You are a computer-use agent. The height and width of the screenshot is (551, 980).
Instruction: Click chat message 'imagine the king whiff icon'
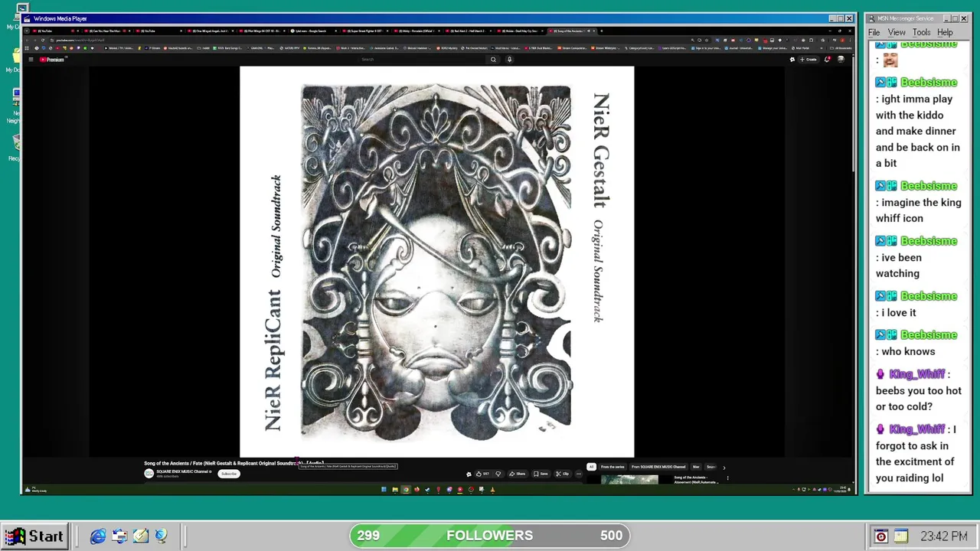click(918, 210)
